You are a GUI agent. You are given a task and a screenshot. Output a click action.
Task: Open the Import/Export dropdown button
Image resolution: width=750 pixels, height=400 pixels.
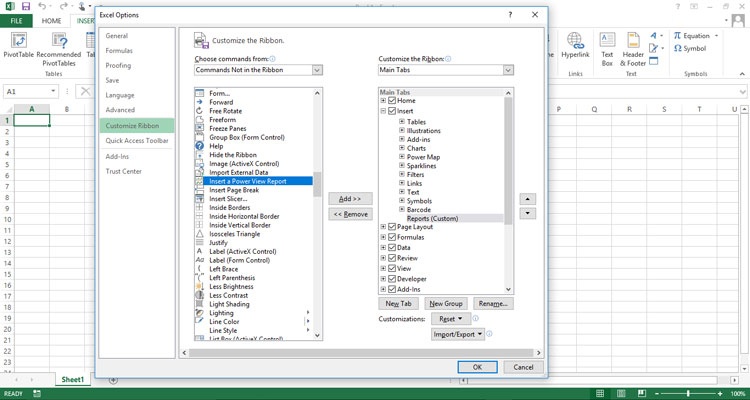(x=458, y=334)
